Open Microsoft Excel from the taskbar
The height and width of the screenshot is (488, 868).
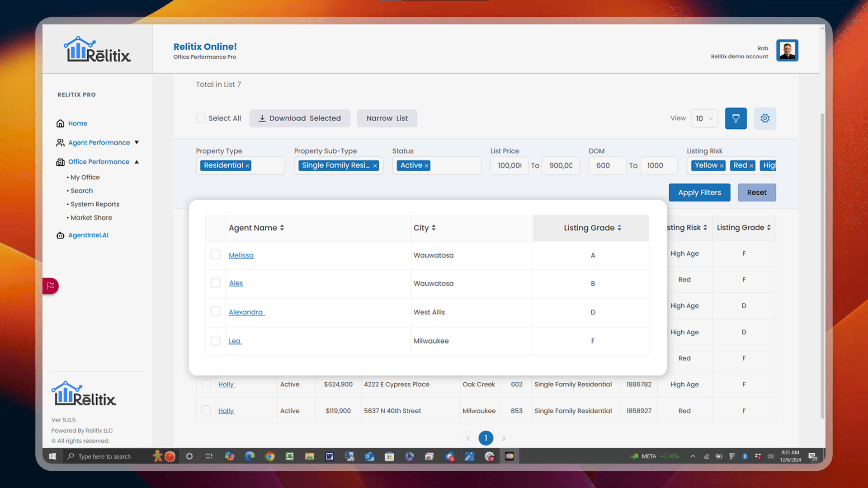point(289,456)
